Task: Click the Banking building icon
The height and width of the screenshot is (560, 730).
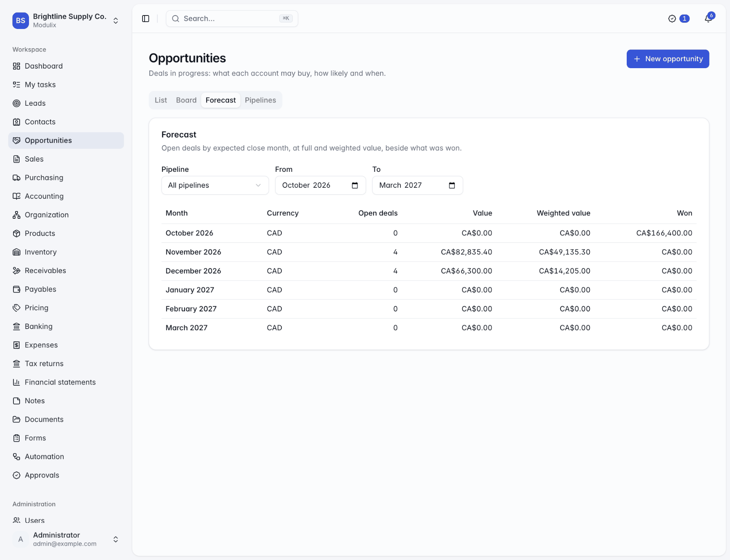Action: 16,327
